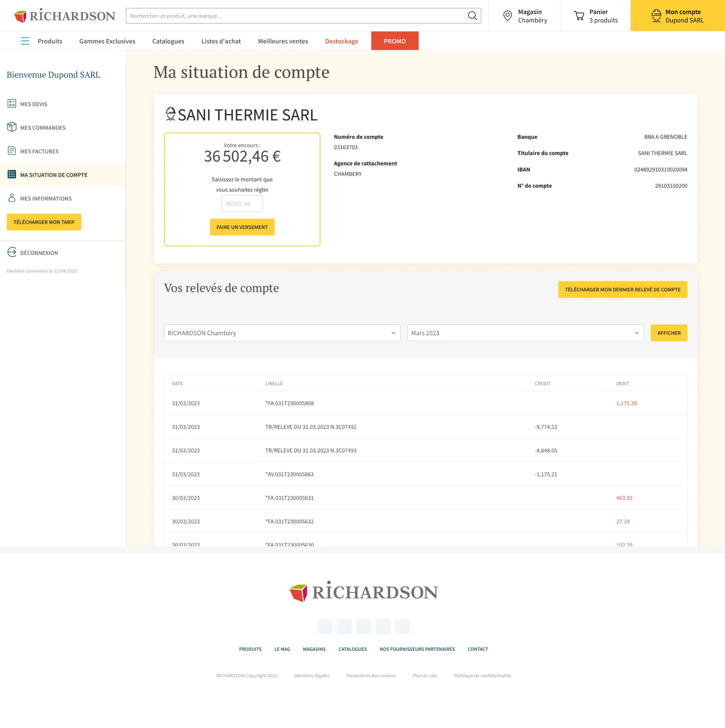Screen dimensions: 725x728
Task: Click the payment amount input field
Action: [x=242, y=204]
